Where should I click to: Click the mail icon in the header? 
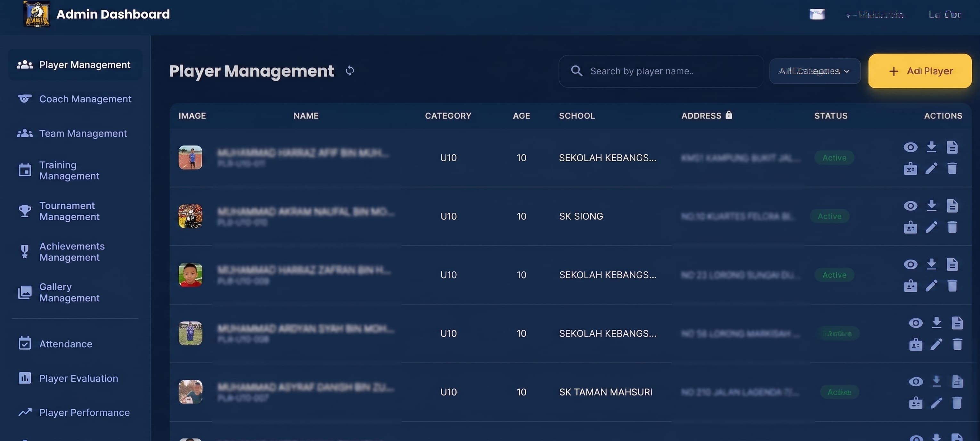817,14
